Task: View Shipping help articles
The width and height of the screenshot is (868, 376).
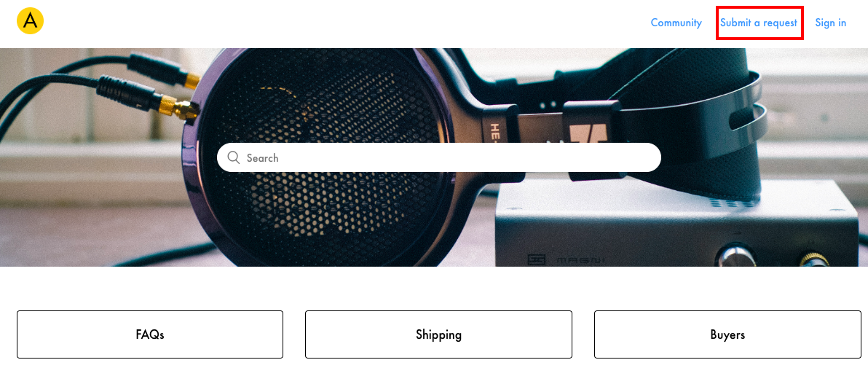Action: point(438,334)
